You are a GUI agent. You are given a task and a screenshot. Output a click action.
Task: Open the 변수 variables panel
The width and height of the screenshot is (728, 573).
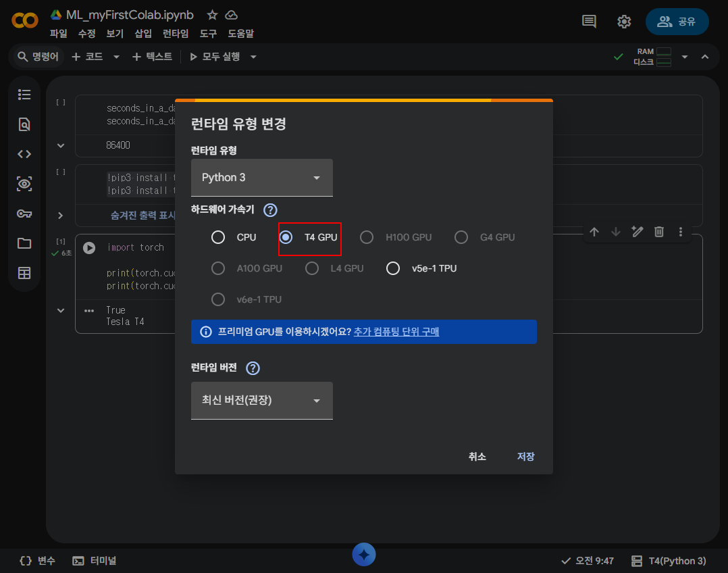click(38, 560)
